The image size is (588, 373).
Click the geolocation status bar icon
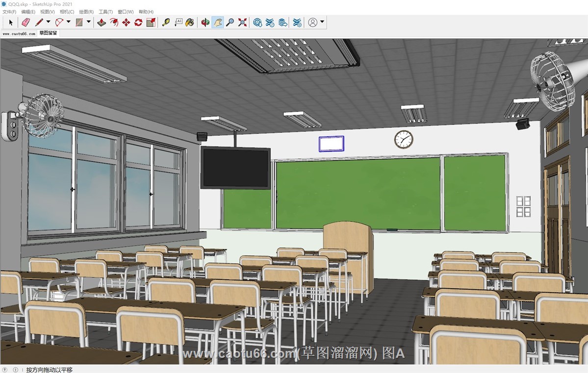click(x=5, y=370)
